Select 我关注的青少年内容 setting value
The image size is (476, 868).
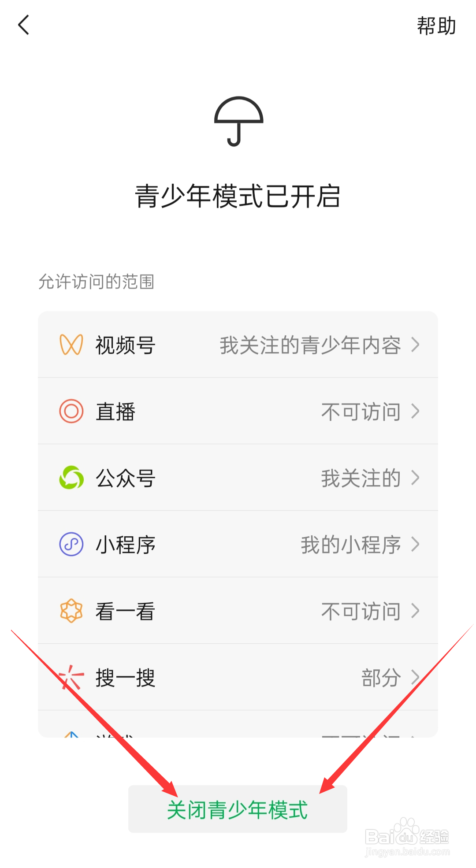tap(310, 345)
